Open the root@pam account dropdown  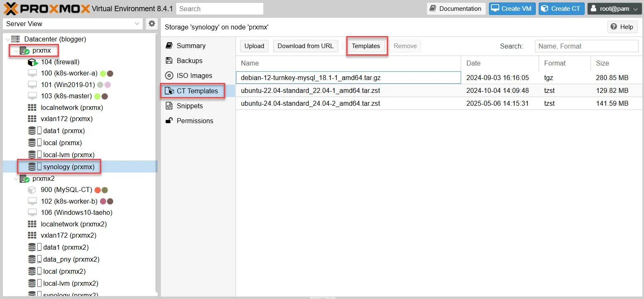(614, 8)
